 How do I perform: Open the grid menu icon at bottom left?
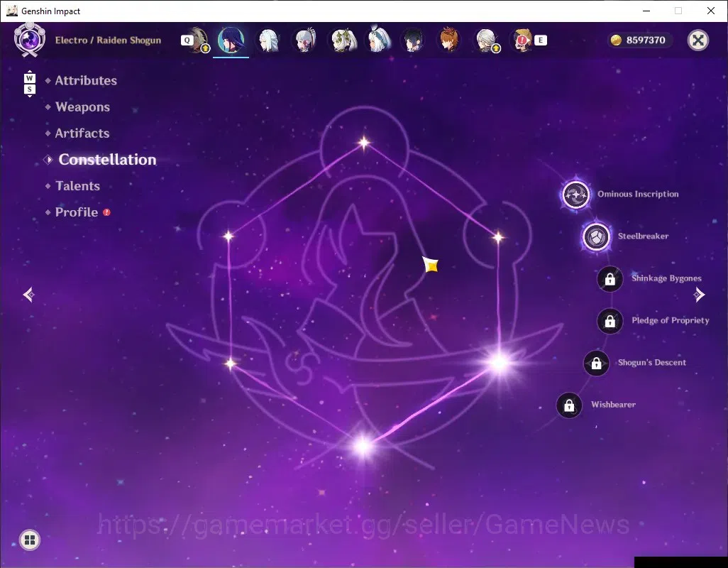30,540
